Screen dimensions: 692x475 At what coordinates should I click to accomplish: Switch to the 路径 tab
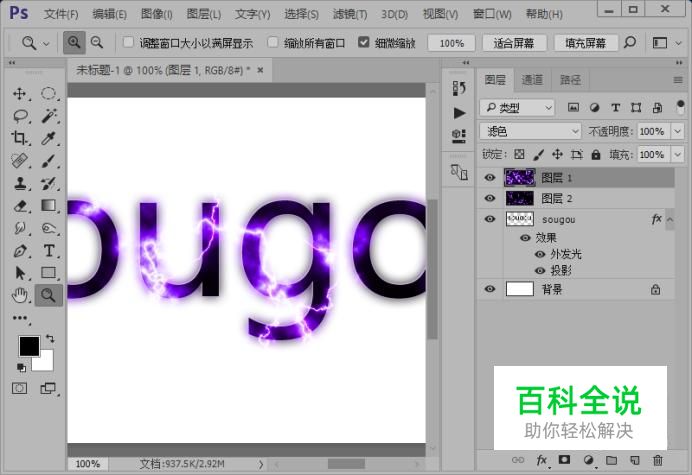tap(570, 80)
